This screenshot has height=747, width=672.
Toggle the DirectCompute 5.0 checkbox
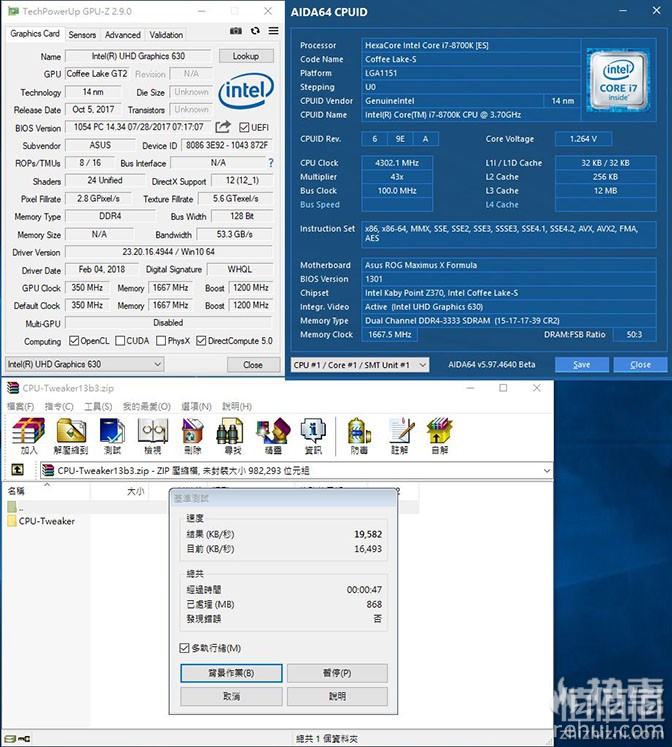(201, 341)
